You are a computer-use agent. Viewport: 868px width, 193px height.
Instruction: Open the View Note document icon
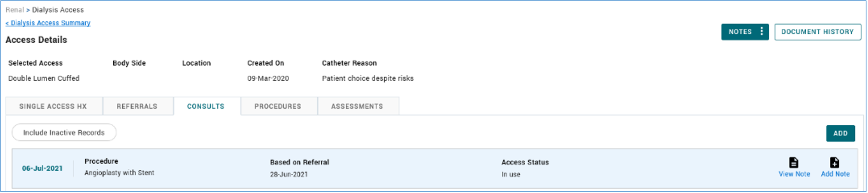click(x=793, y=163)
